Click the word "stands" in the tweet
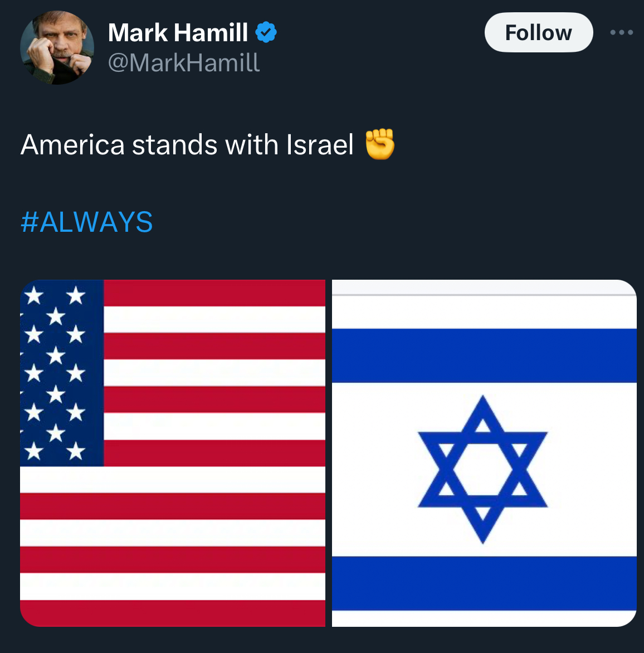This screenshot has width=644, height=653. 175,145
